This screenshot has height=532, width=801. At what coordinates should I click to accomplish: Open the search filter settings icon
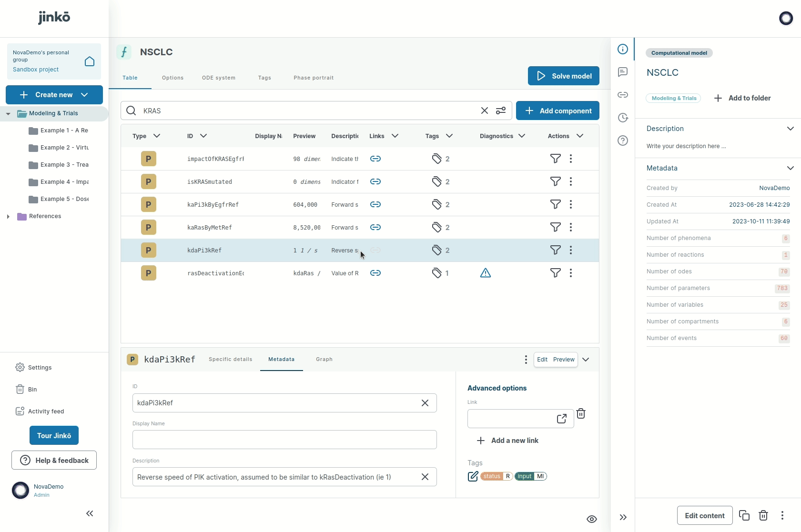click(500, 110)
